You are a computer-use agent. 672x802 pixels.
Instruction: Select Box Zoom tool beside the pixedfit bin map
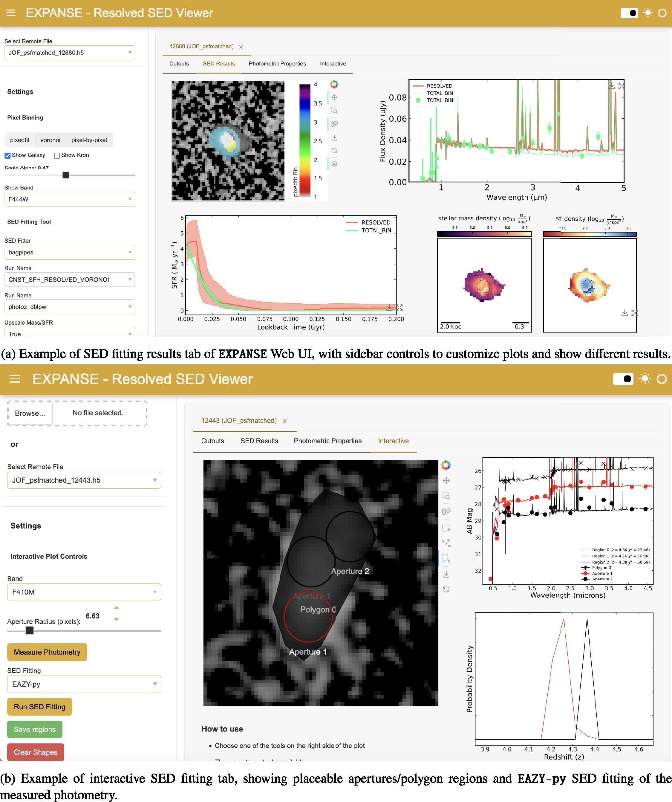point(334,111)
